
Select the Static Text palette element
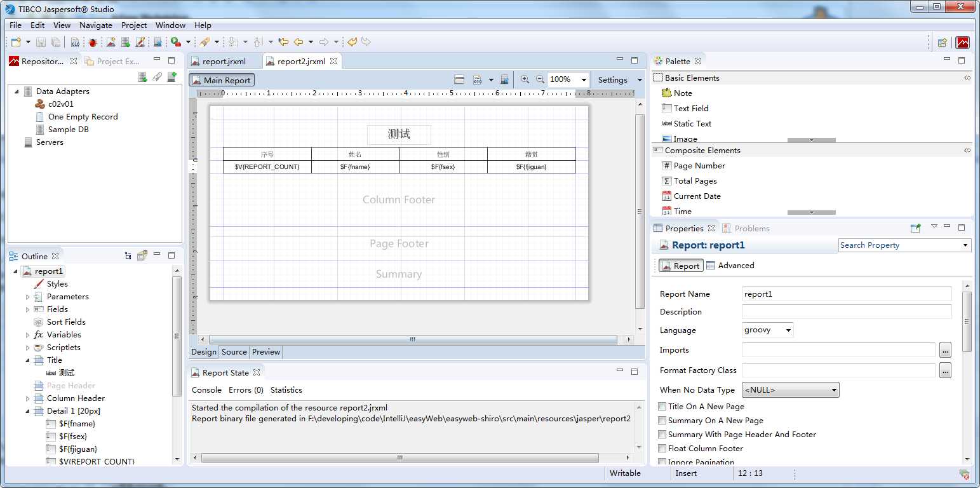[687, 123]
